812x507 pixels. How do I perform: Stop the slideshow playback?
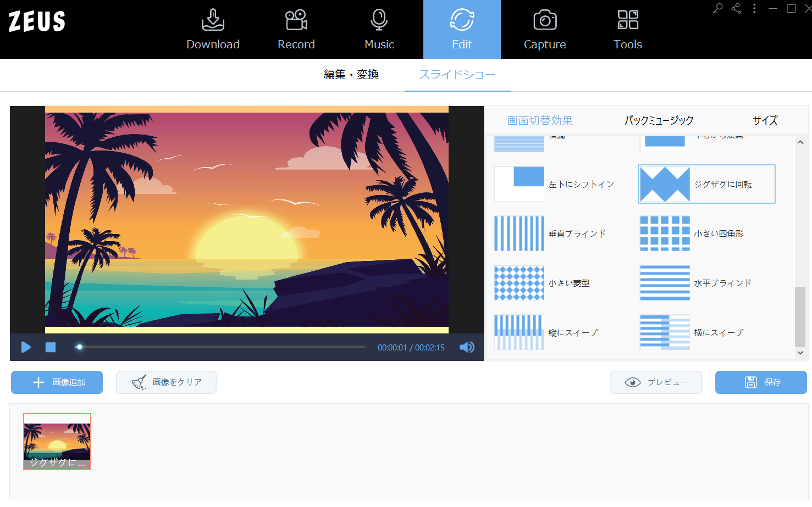click(51, 347)
